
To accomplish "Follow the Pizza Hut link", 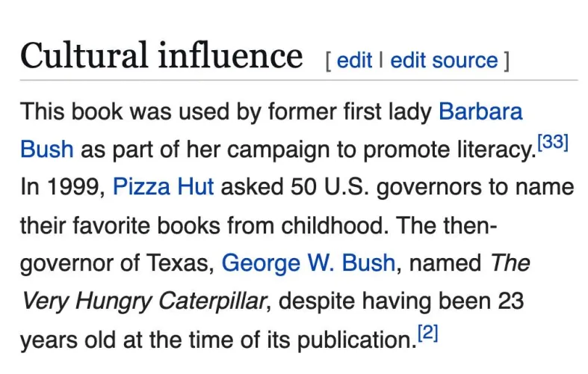I will (x=163, y=186).
